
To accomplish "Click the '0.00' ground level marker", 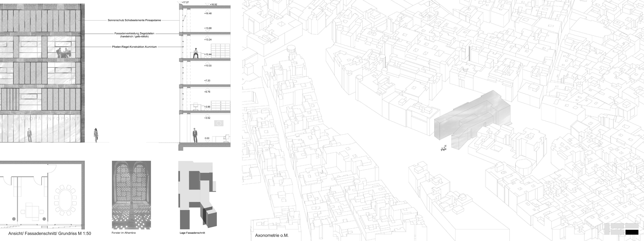I will [x=207, y=138].
